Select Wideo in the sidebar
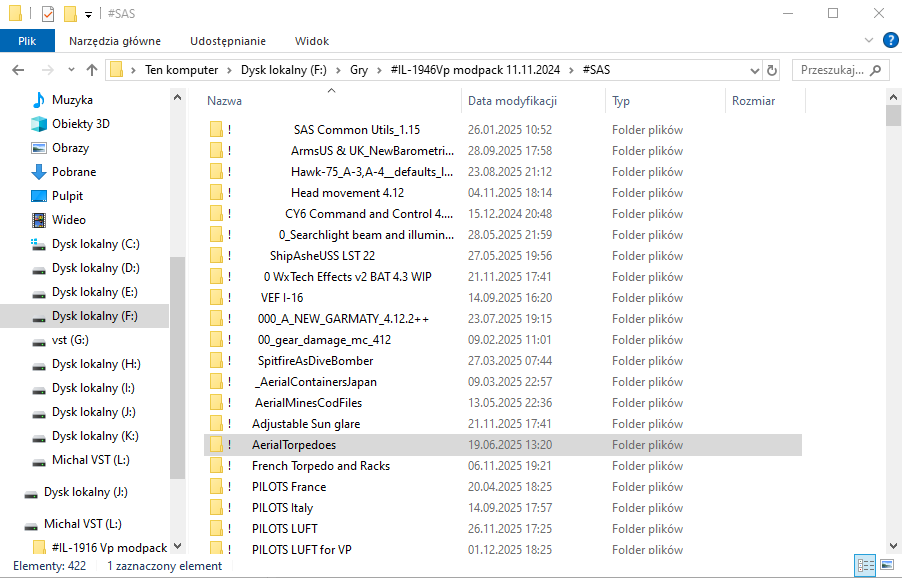902x578 pixels. point(68,220)
